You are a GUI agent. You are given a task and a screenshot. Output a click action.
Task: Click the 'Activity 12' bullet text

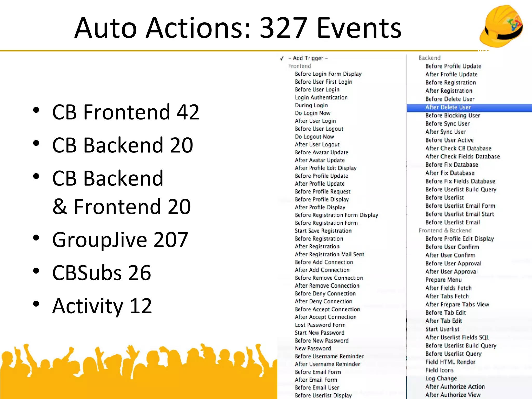coord(102,307)
